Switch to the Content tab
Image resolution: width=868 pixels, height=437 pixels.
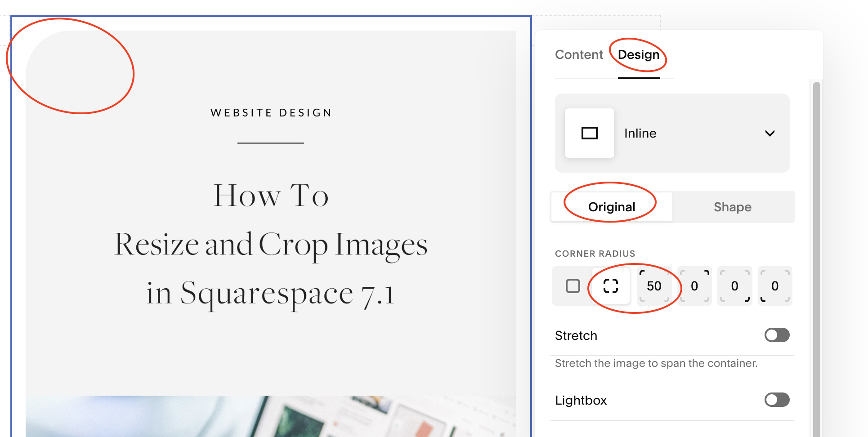[579, 54]
